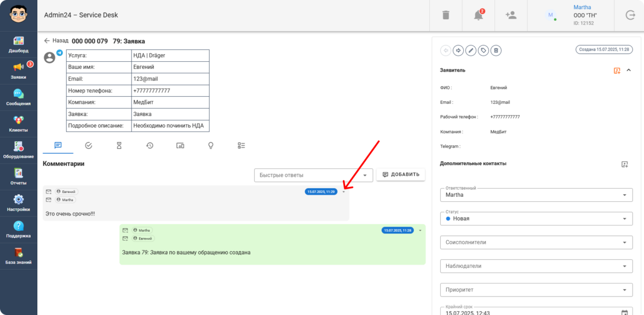The width and height of the screenshot is (644, 315).
Task: Open Заявки in the sidebar
Action: point(19,71)
